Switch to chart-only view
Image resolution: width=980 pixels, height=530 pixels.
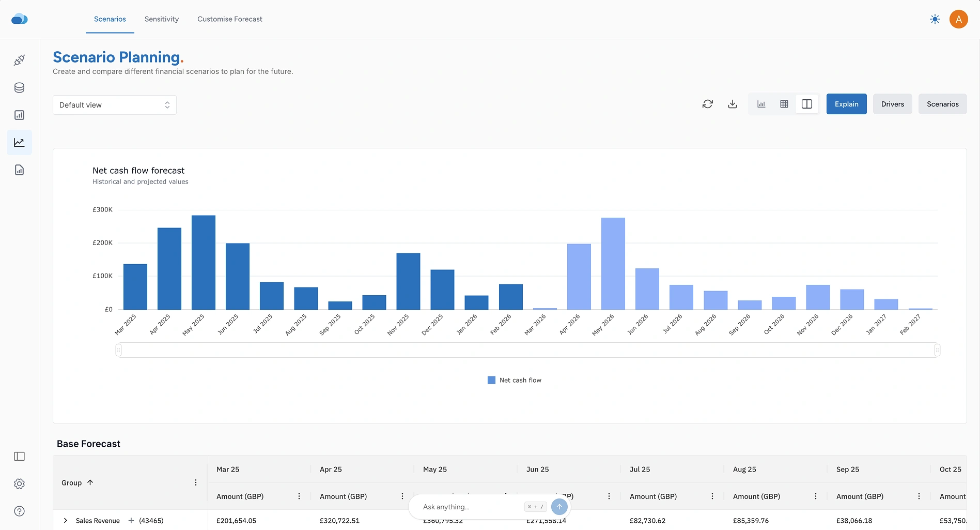[761, 104]
